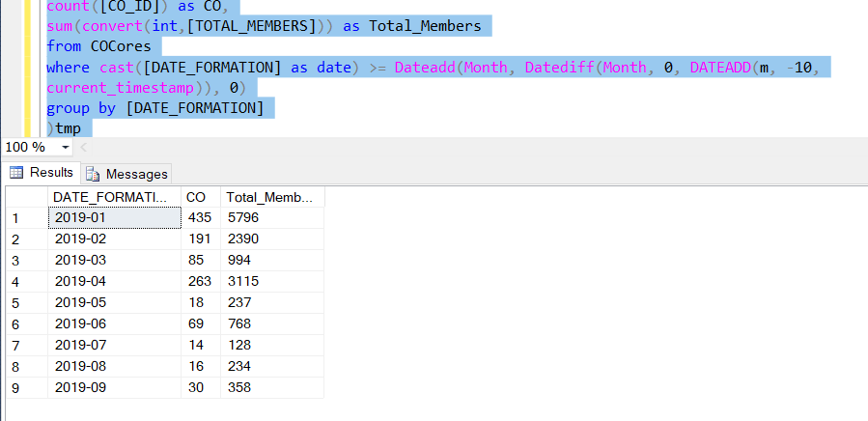868x421 pixels.
Task: Select the DATE_FORMATI... column header
Action: (x=115, y=197)
